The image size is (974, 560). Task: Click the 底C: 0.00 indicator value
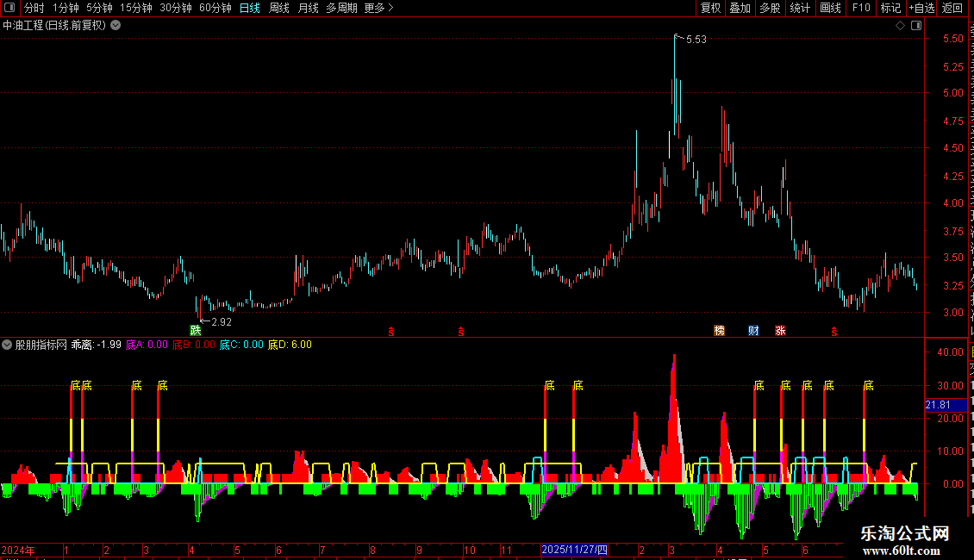(x=241, y=345)
